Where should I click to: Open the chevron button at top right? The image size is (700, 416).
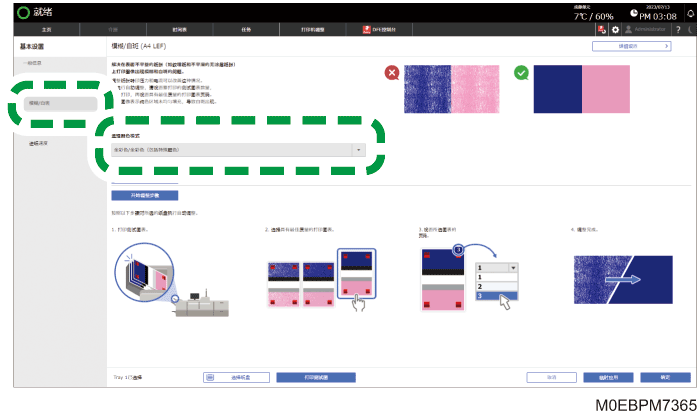coord(631,46)
